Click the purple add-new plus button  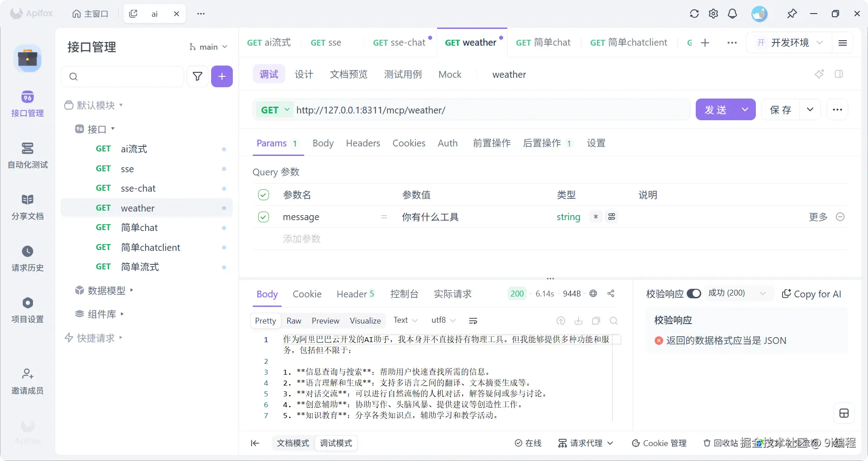[x=222, y=76]
